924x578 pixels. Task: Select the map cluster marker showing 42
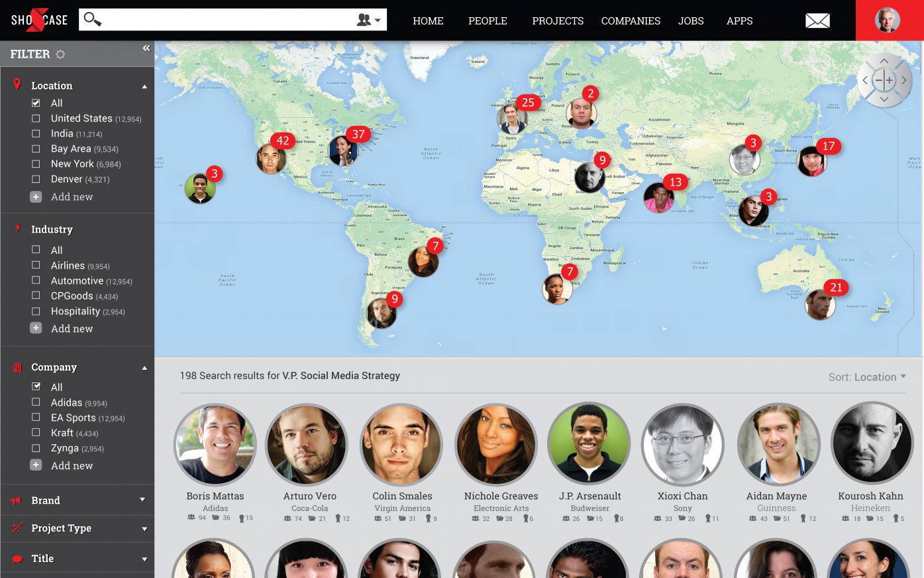coord(283,141)
